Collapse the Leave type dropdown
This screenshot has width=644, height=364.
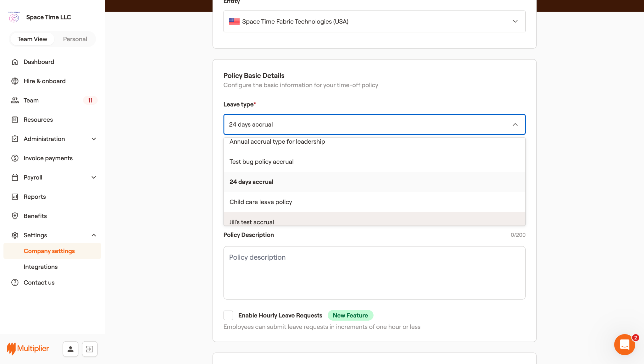(515, 124)
